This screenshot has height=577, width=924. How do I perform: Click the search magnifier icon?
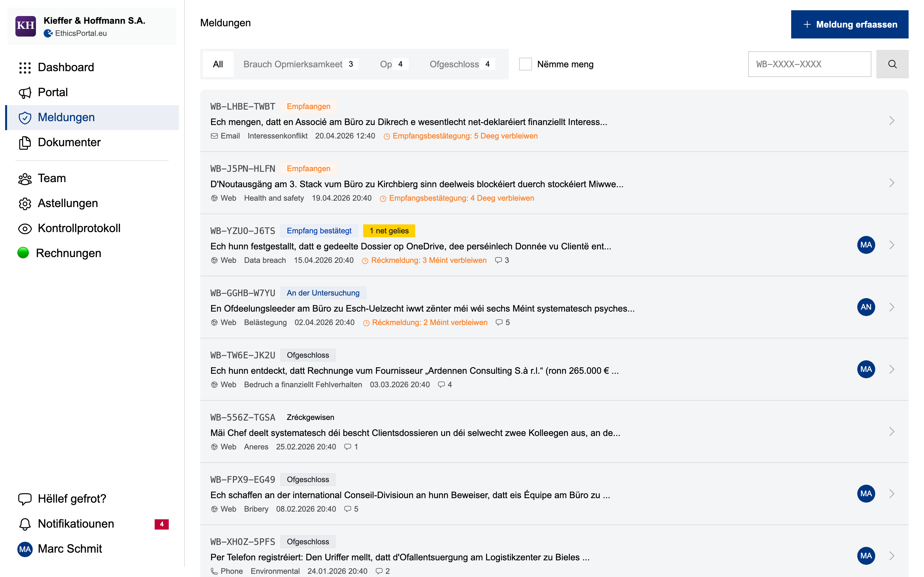(x=892, y=64)
